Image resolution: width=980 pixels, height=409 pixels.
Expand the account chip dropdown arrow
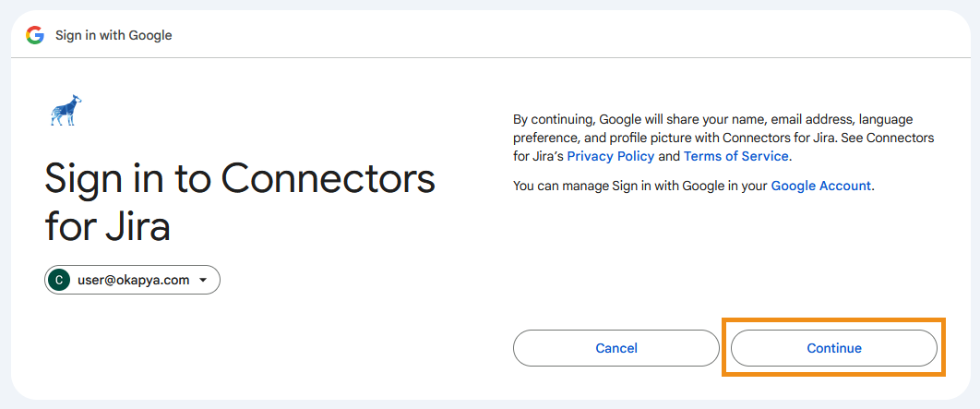point(203,281)
